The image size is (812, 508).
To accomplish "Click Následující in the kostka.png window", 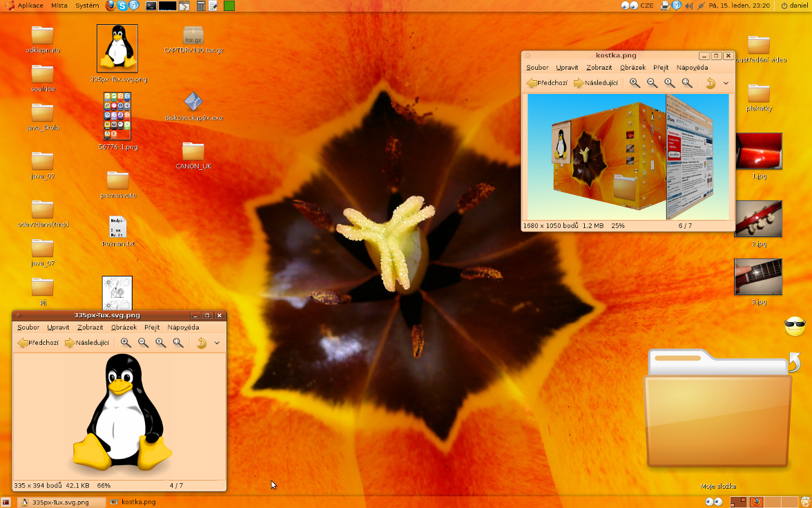I will 596,83.
